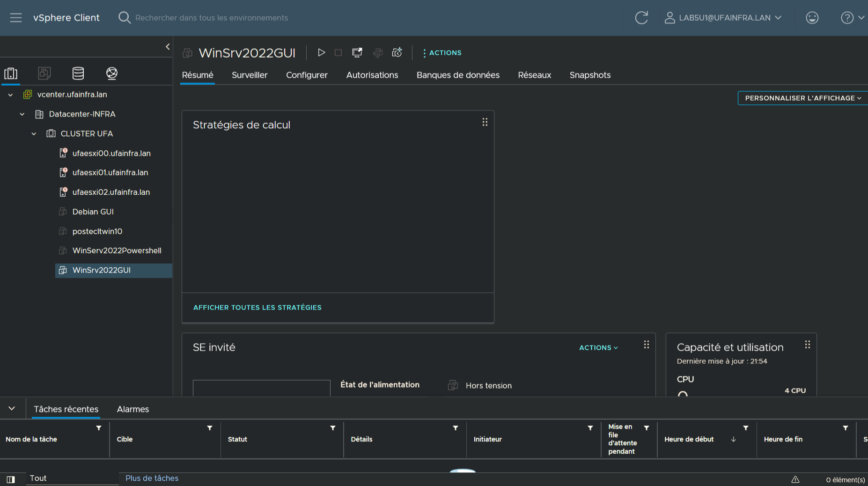Filter the Heure de fin column
This screenshot has width=868, height=486.
coord(846,428)
